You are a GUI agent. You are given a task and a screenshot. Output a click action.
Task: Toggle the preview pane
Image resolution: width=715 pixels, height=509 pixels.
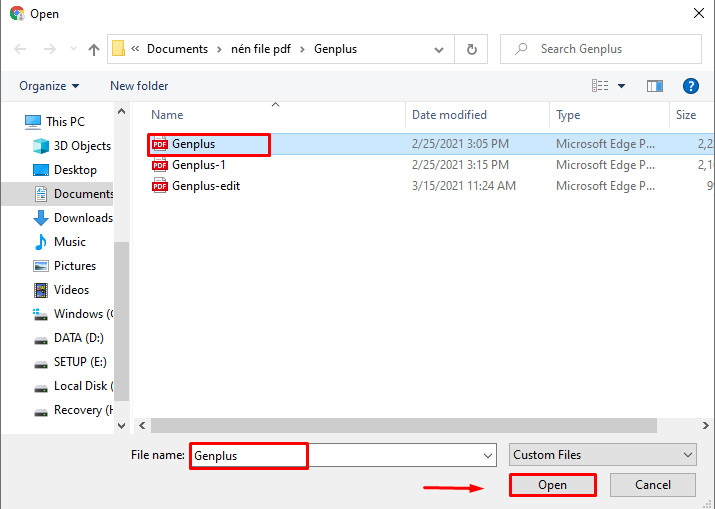[x=655, y=86]
